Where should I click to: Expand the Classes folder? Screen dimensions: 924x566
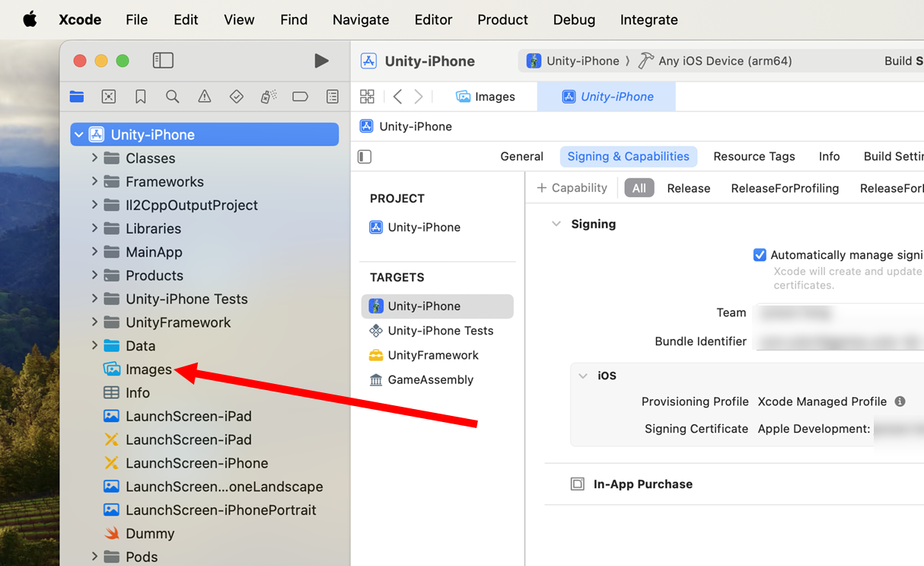click(x=94, y=158)
